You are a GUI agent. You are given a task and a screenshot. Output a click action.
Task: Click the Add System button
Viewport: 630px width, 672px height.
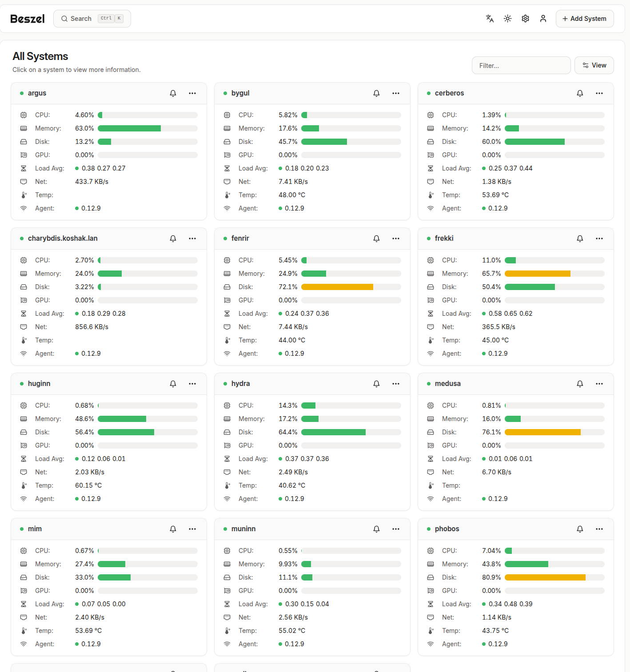[x=584, y=19]
